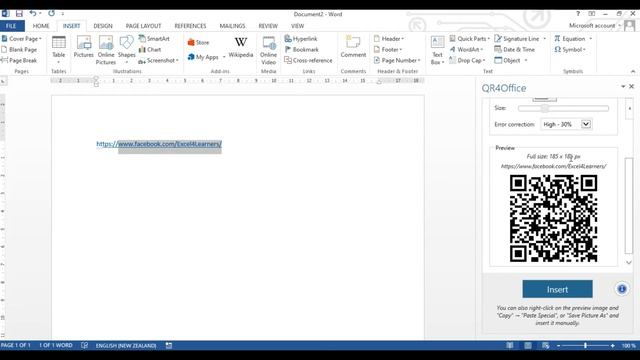Image resolution: width=640 pixels, height=360 pixels.
Task: Open the Quick Parts dropdown
Action: click(469, 38)
